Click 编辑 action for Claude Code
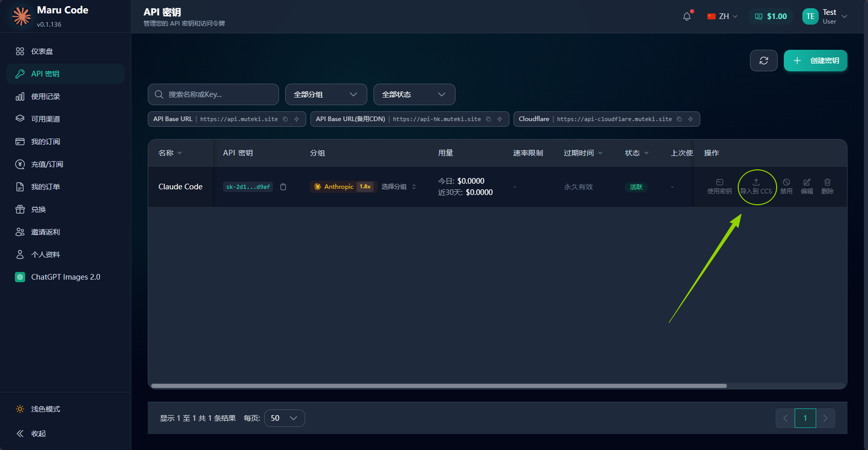The height and width of the screenshot is (450, 868). [x=807, y=187]
